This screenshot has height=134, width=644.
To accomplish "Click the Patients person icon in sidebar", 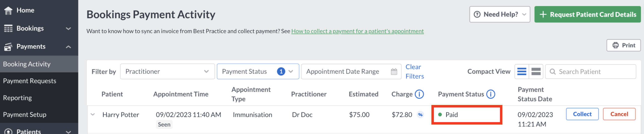I will pos(8,132).
